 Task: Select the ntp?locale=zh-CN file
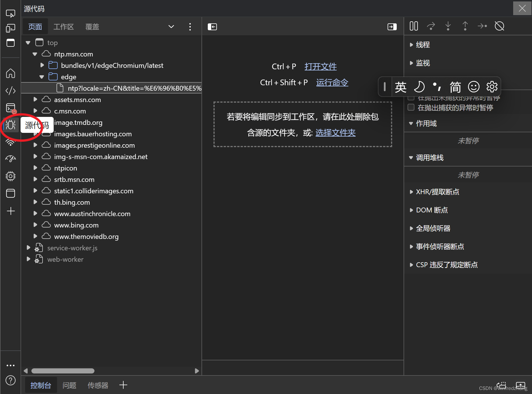coord(111,88)
